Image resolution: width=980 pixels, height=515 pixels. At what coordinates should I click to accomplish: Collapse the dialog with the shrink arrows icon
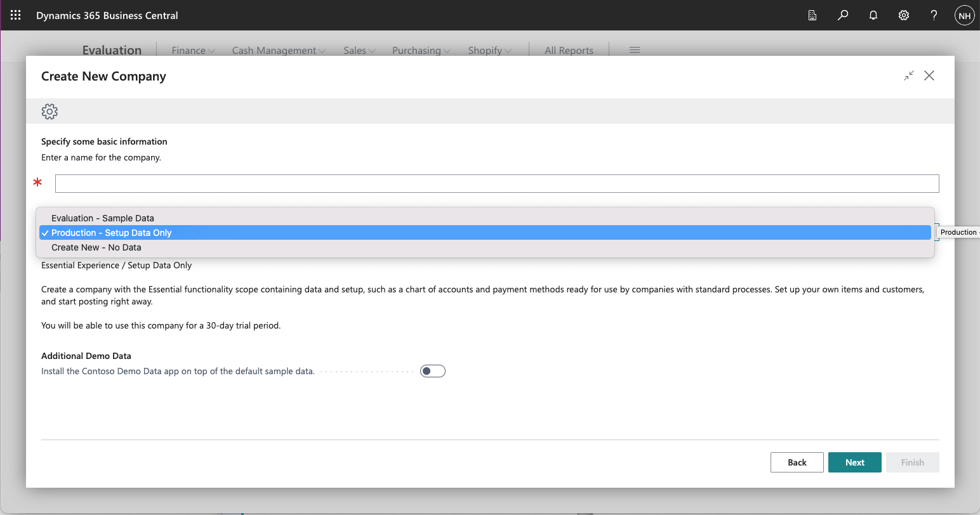[909, 75]
